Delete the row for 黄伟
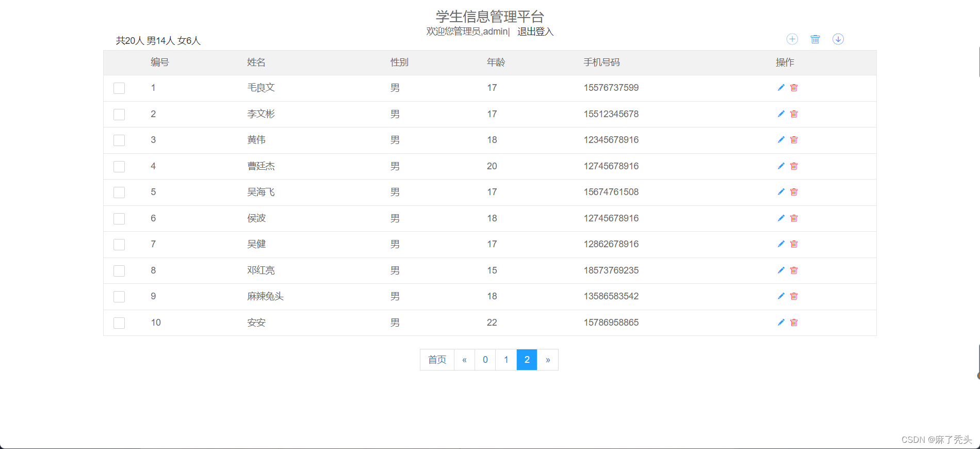The height and width of the screenshot is (449, 980). pyautogui.click(x=794, y=140)
